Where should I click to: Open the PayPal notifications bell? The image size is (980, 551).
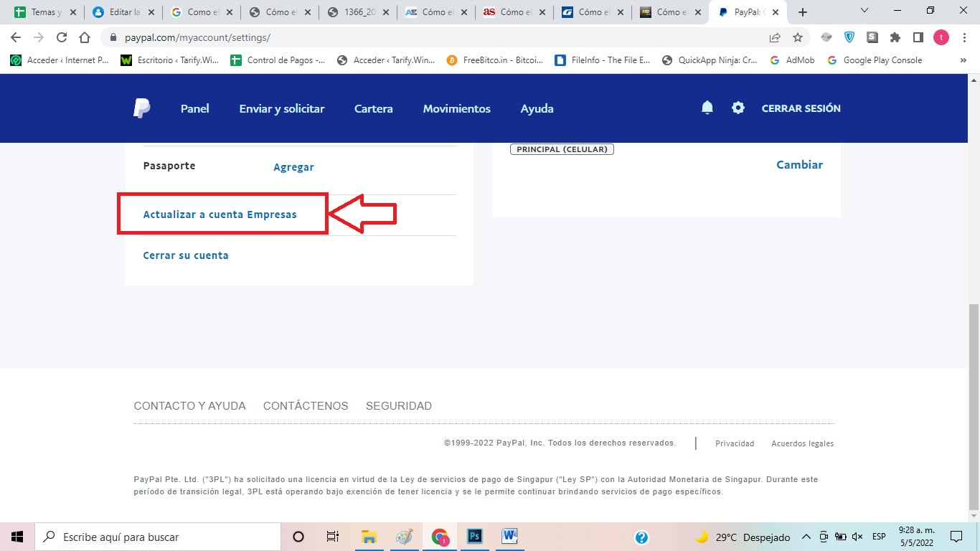click(707, 108)
